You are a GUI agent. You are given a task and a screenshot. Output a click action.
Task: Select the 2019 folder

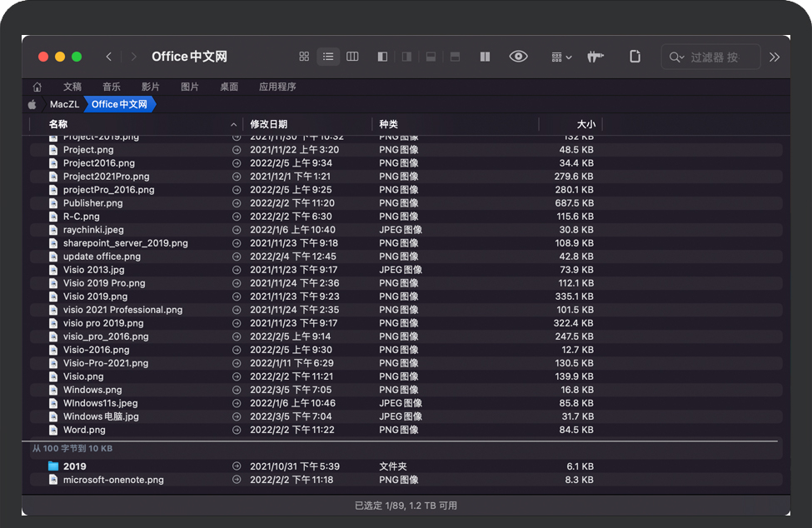click(75, 466)
